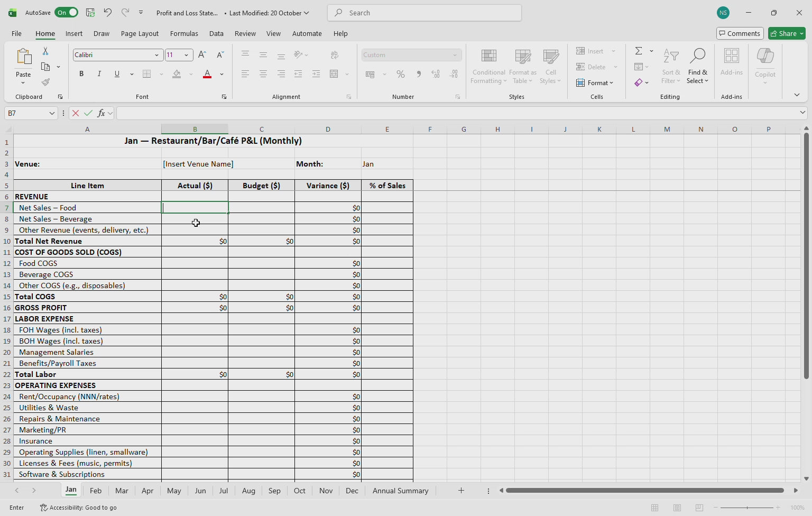Select the AutoSum icon

pyautogui.click(x=639, y=51)
